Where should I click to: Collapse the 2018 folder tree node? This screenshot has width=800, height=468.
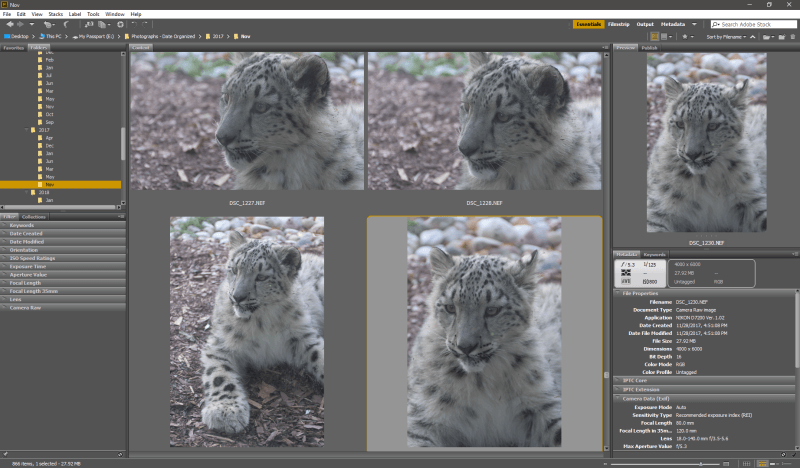click(x=27, y=192)
